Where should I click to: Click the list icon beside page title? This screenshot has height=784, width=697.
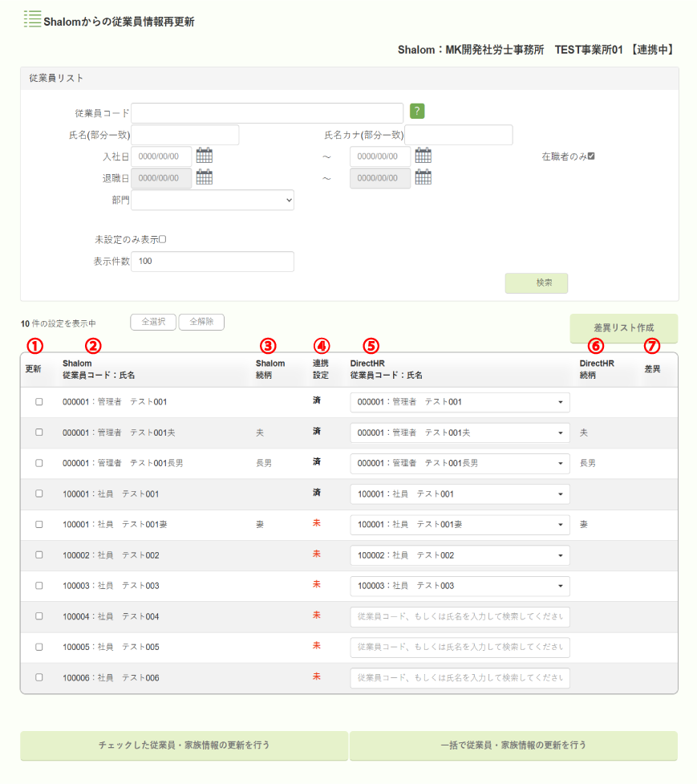[x=32, y=20]
